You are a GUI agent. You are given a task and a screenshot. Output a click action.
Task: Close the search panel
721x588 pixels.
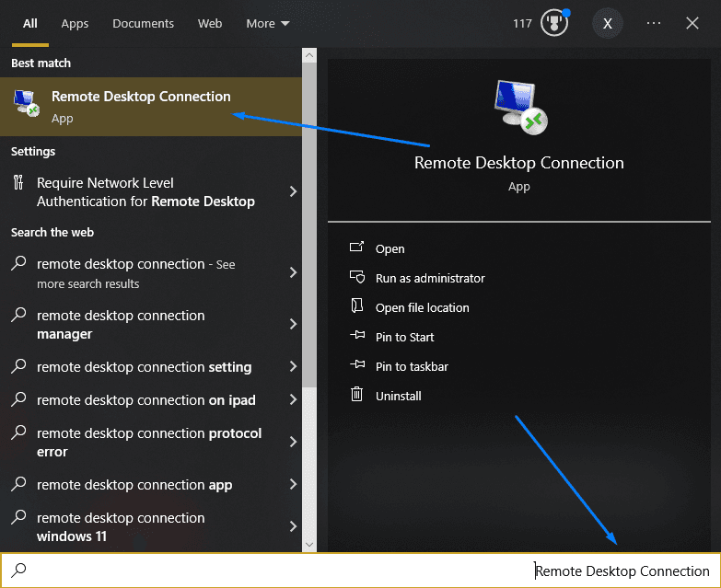tap(692, 23)
